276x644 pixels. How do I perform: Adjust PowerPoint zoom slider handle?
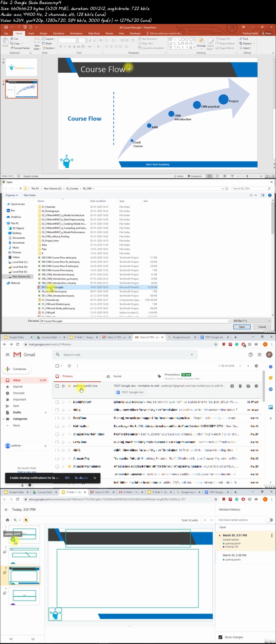(247, 176)
